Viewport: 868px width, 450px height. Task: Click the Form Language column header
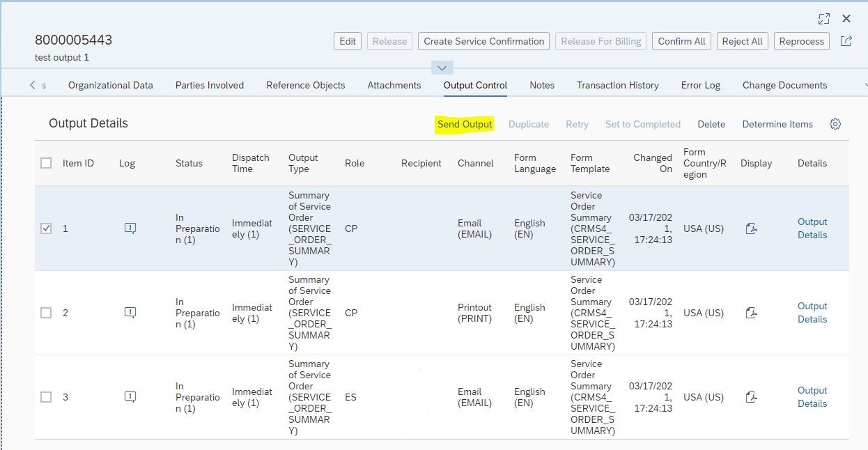[535, 163]
